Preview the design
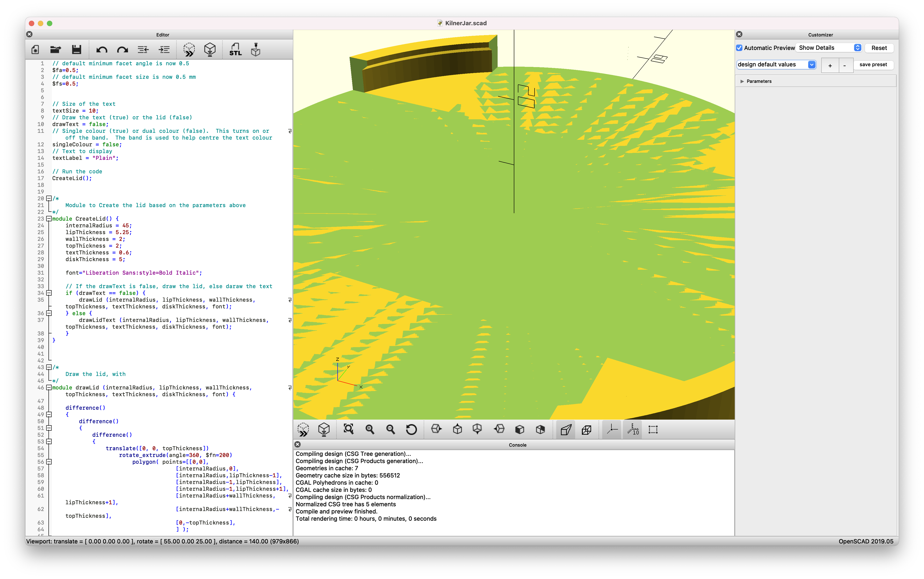 [x=189, y=50]
